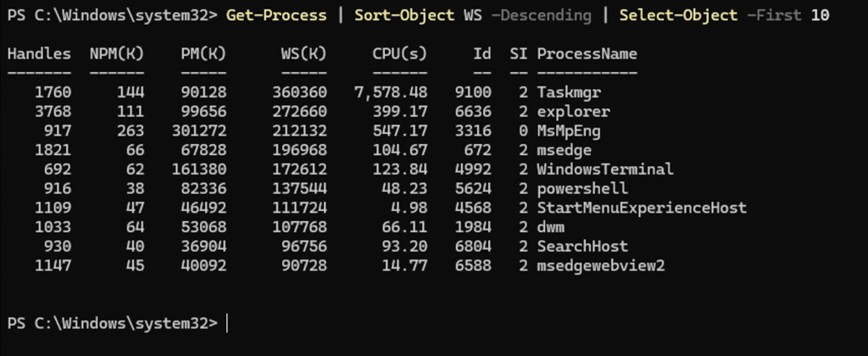
Task: Click the msedgewebview2 process name
Action: pyautogui.click(x=601, y=266)
